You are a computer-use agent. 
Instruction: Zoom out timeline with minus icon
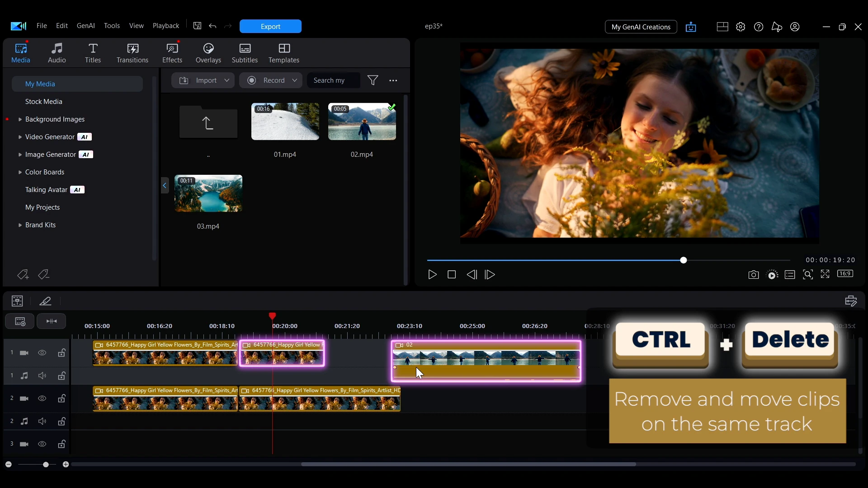(8, 465)
